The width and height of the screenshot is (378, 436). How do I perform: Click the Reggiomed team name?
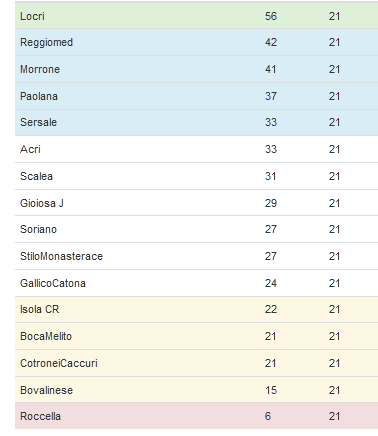tap(46, 43)
